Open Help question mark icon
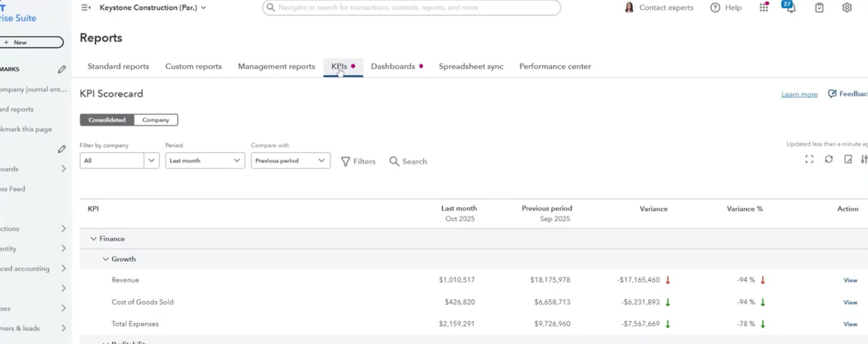The image size is (868, 344). [x=715, y=7]
